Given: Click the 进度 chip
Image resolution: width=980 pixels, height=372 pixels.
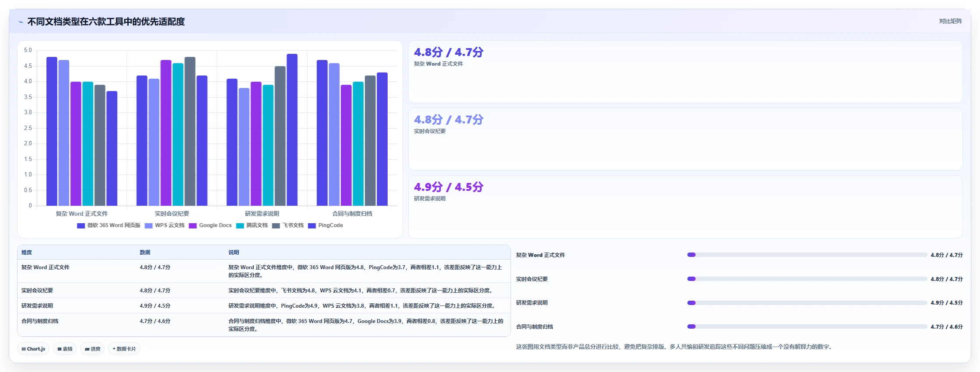Looking at the screenshot, I should pyautogui.click(x=92, y=349).
